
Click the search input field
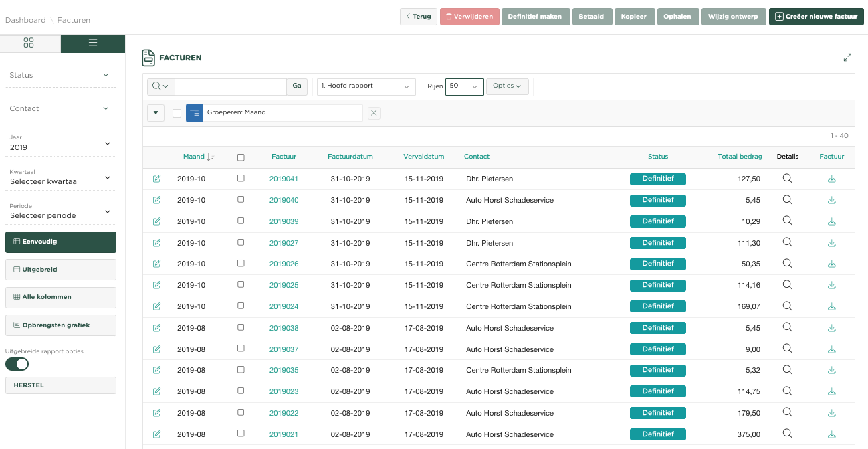230,86
